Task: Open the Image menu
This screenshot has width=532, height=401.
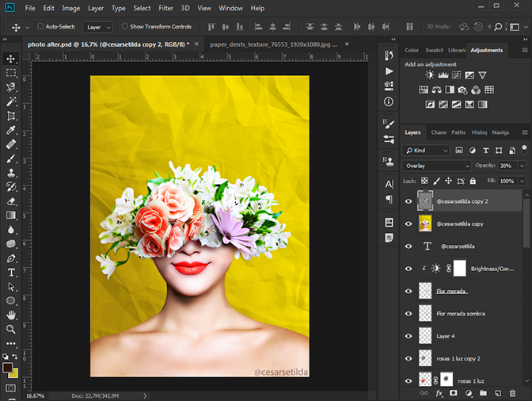Action: coord(70,8)
